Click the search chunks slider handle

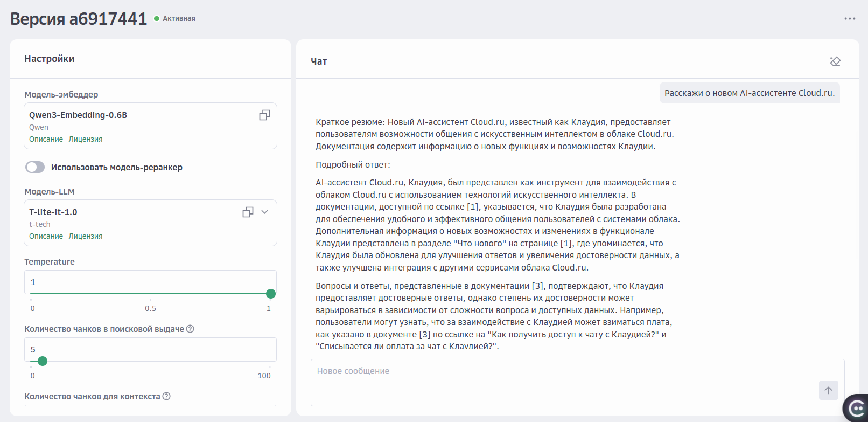pyautogui.click(x=43, y=361)
